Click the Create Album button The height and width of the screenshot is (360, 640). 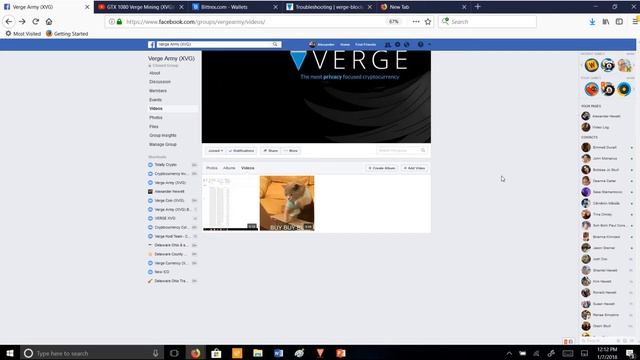click(382, 168)
